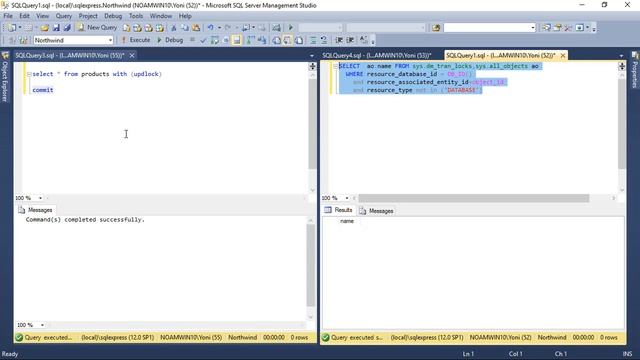Click the Execute button

pos(136,40)
